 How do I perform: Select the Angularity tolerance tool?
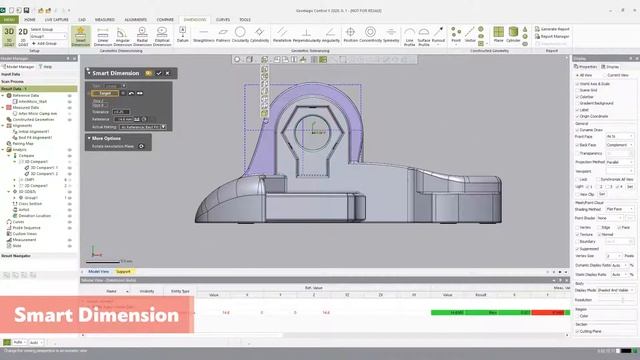[x=331, y=35]
